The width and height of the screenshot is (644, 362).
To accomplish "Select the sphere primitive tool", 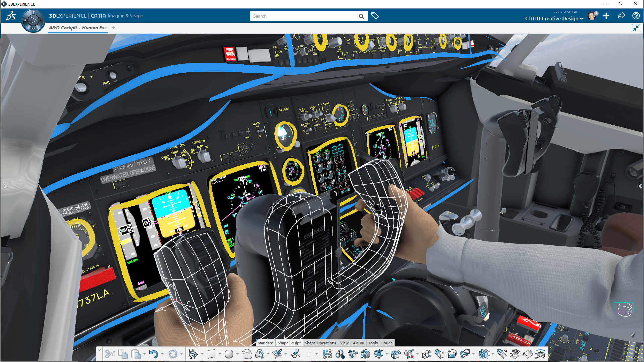I will [x=229, y=354].
